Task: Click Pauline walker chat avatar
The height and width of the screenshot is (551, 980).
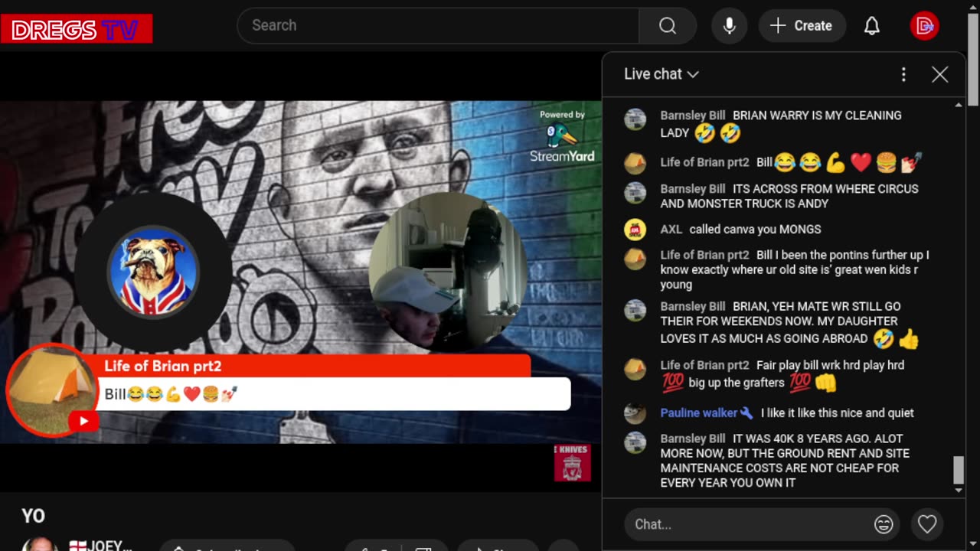Action: click(635, 413)
